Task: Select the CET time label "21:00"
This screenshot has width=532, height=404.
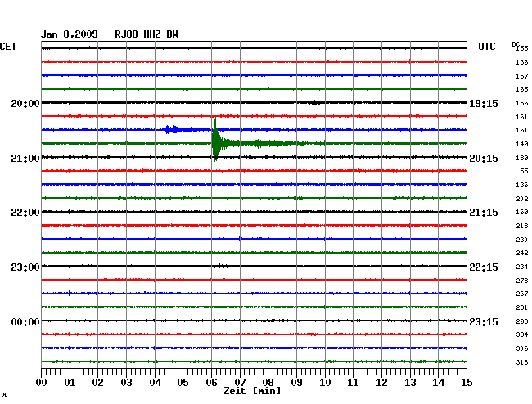Action: click(25, 159)
